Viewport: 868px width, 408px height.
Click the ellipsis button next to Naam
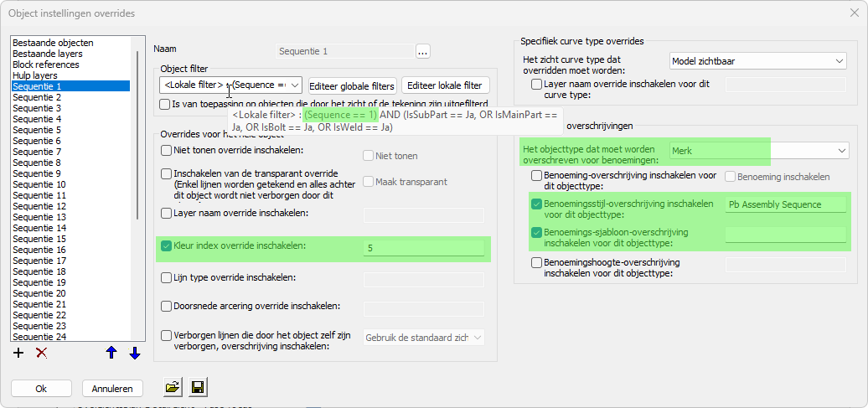pyautogui.click(x=422, y=52)
